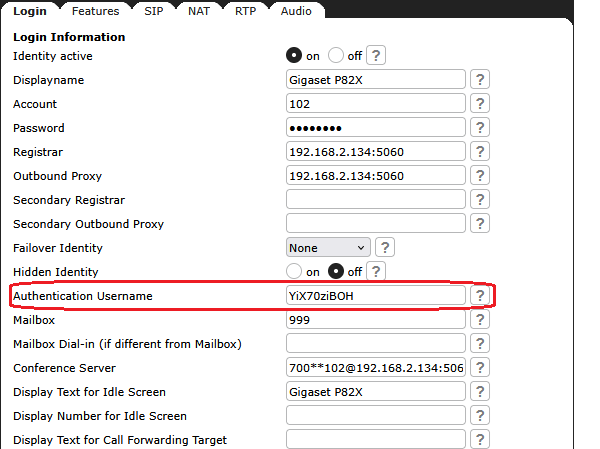Show help for Mailbox field
600x449 pixels.
tap(480, 320)
